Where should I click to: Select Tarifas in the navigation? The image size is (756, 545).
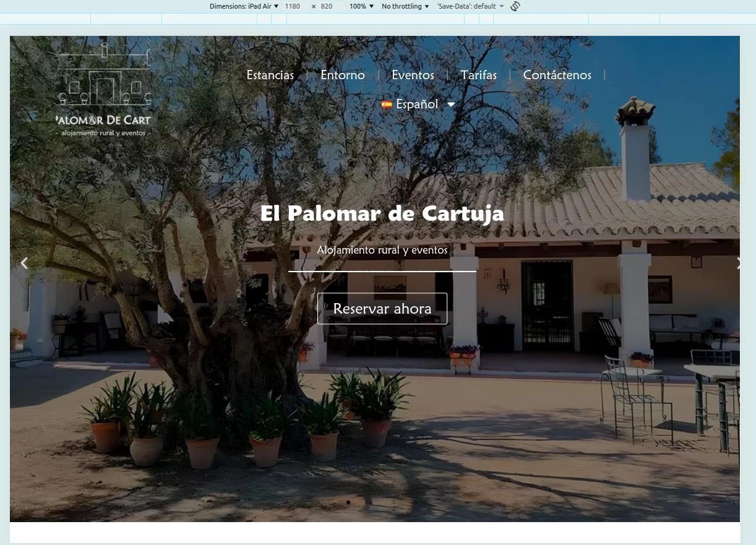(478, 75)
